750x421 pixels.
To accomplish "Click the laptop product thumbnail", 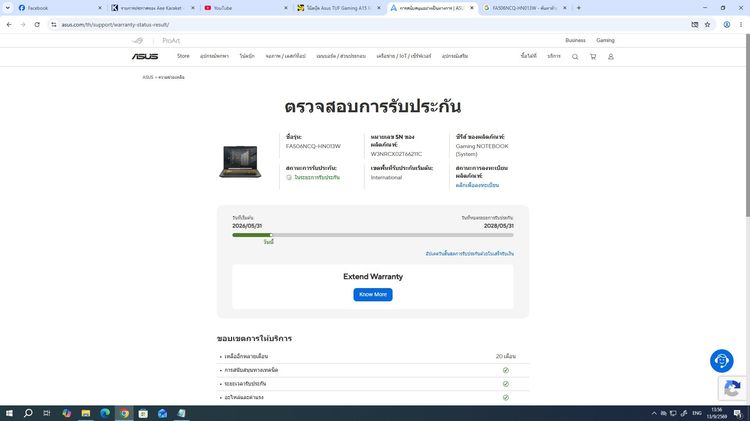I will 240,161.
